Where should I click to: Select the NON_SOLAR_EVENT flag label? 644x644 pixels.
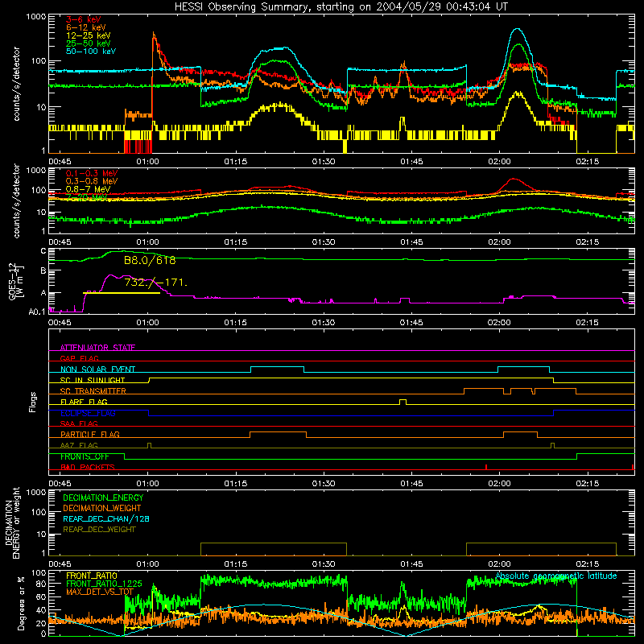[x=97, y=369]
